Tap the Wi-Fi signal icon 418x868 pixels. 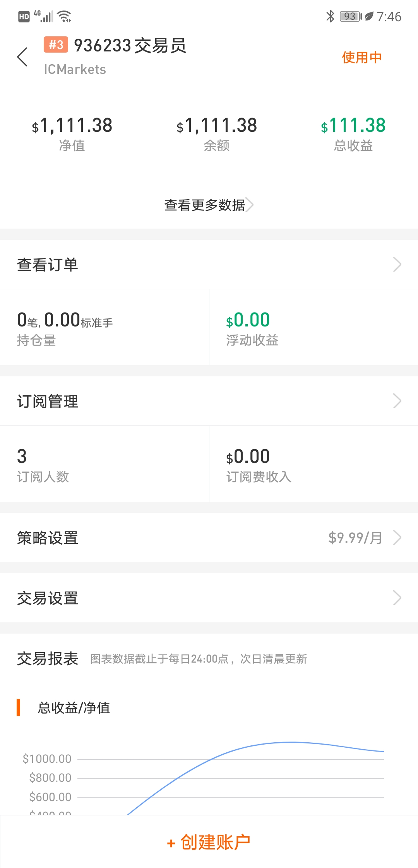pyautogui.click(x=64, y=16)
